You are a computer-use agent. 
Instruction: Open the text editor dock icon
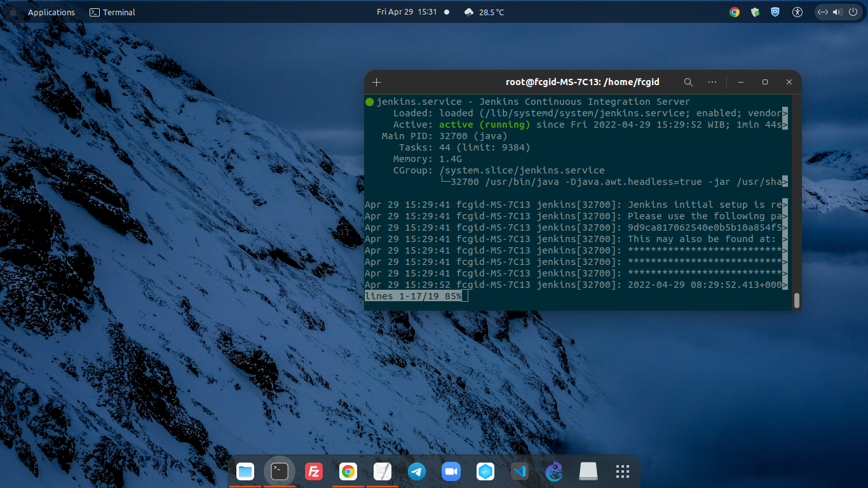pos(383,471)
